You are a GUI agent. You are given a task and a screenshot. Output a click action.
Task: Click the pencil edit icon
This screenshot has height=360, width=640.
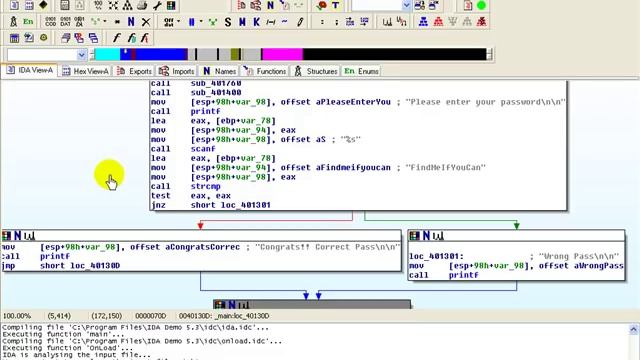(x=300, y=22)
